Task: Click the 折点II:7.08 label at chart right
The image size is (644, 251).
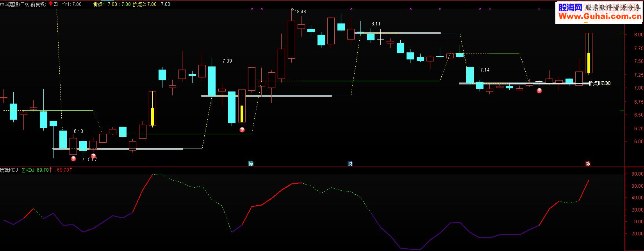Action: [x=599, y=83]
